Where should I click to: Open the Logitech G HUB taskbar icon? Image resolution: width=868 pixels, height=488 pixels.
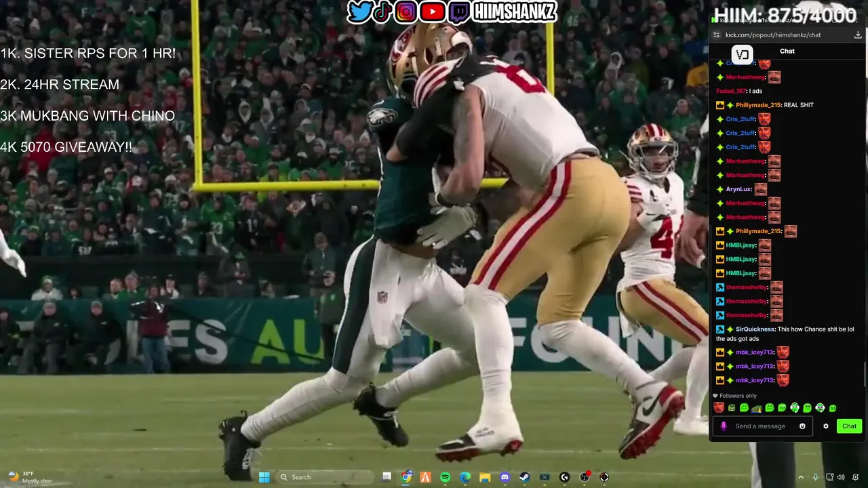click(x=564, y=477)
